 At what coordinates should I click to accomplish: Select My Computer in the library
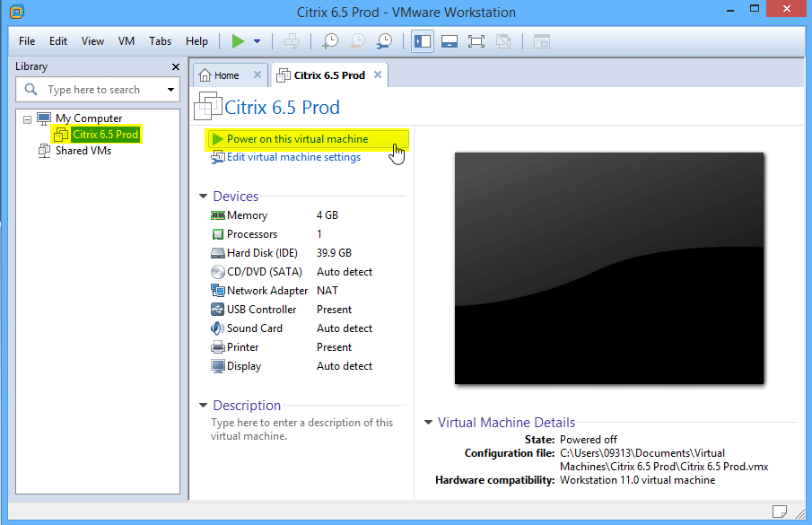pyautogui.click(x=89, y=118)
